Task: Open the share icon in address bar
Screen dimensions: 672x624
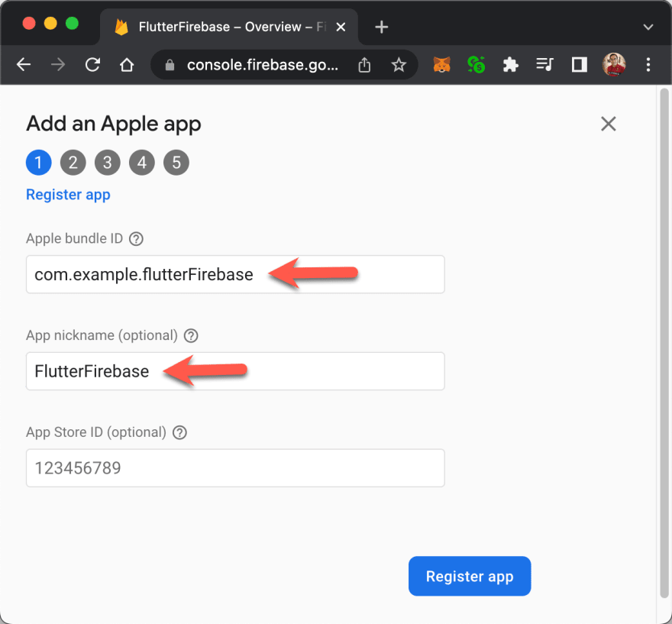Action: pos(364,65)
